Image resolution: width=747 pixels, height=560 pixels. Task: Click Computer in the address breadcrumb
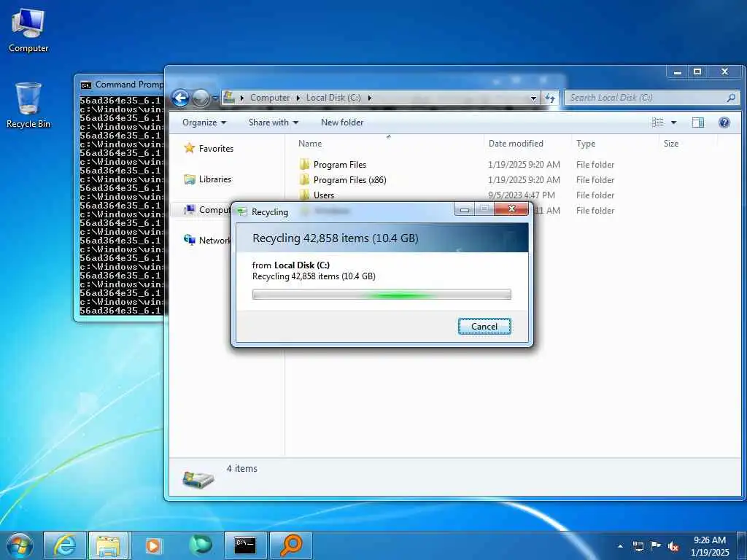pos(270,98)
